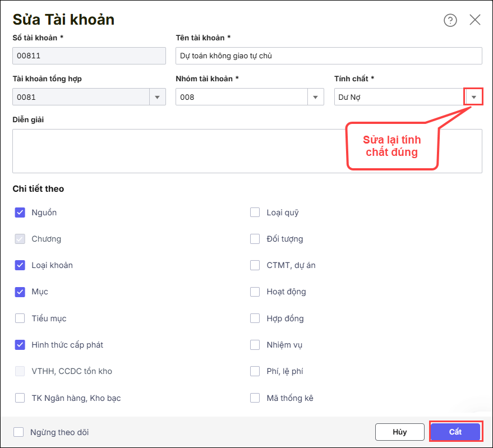The width and height of the screenshot is (493, 448).
Task: Check the Hợp đồng checkbox
Action: pyautogui.click(x=255, y=318)
